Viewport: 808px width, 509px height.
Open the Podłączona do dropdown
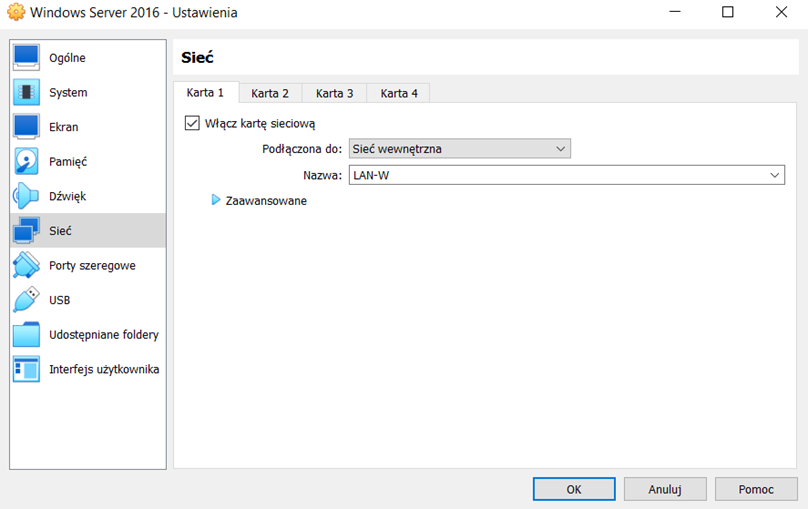pos(459,149)
